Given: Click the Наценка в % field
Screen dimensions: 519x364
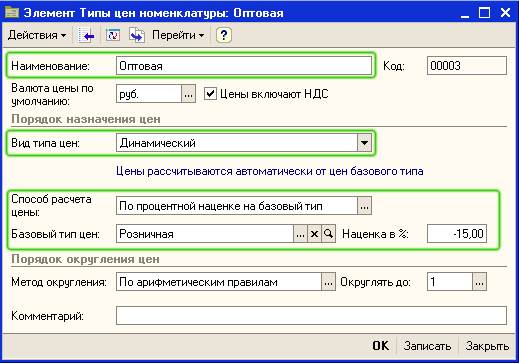Looking at the screenshot, I should click(457, 234).
